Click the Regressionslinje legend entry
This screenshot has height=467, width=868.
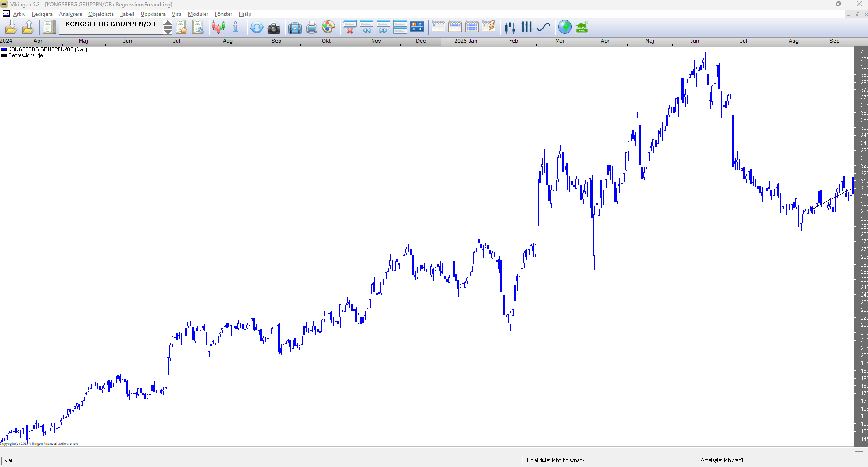click(x=25, y=55)
